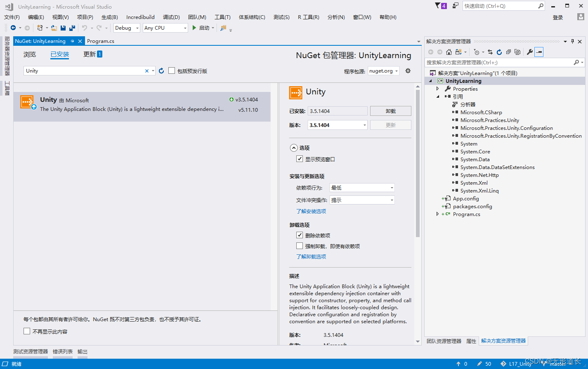Click the Save All icon on the toolbar

pyautogui.click(x=72, y=28)
